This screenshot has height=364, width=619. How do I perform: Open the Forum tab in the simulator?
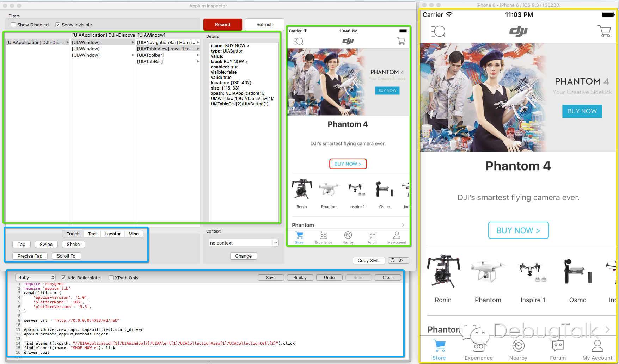[x=558, y=346]
